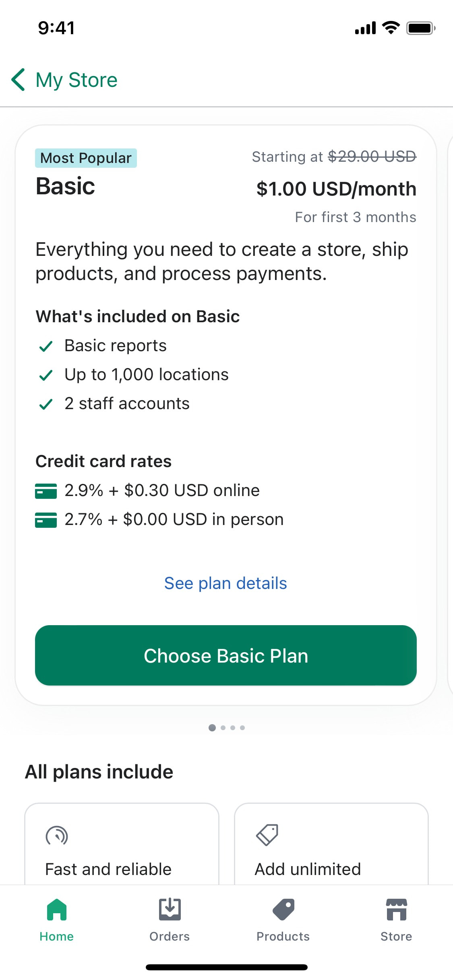
Task: Select the last carousel page dot
Action: (x=242, y=728)
